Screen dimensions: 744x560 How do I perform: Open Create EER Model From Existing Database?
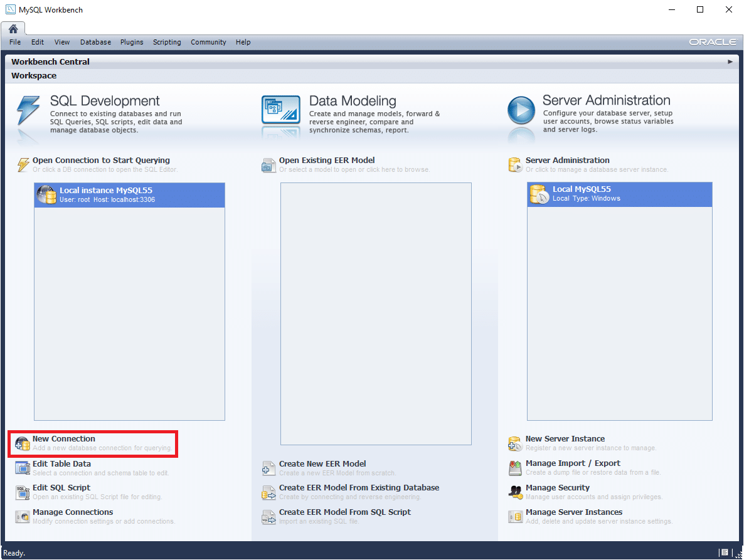(x=359, y=487)
